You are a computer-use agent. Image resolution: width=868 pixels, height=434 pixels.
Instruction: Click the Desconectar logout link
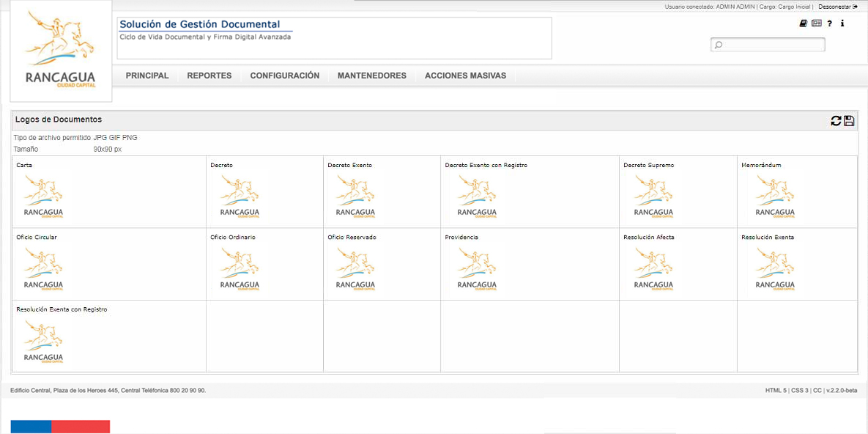click(837, 7)
